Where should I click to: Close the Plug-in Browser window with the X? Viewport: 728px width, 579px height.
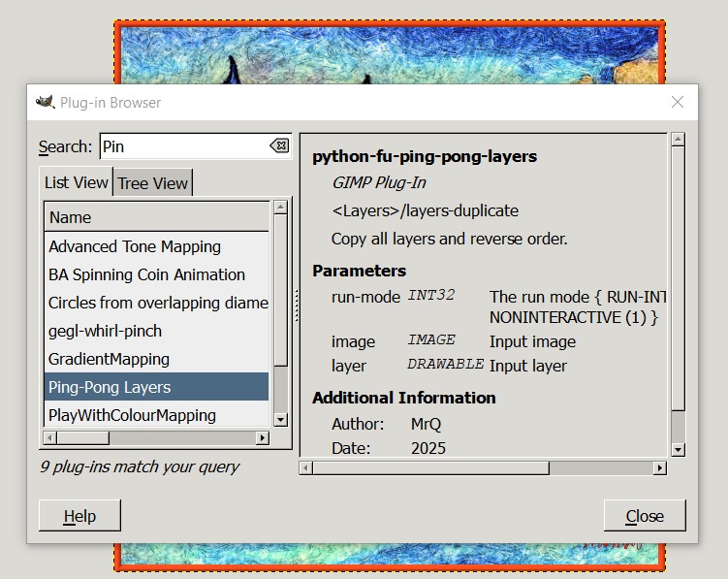[x=677, y=102]
